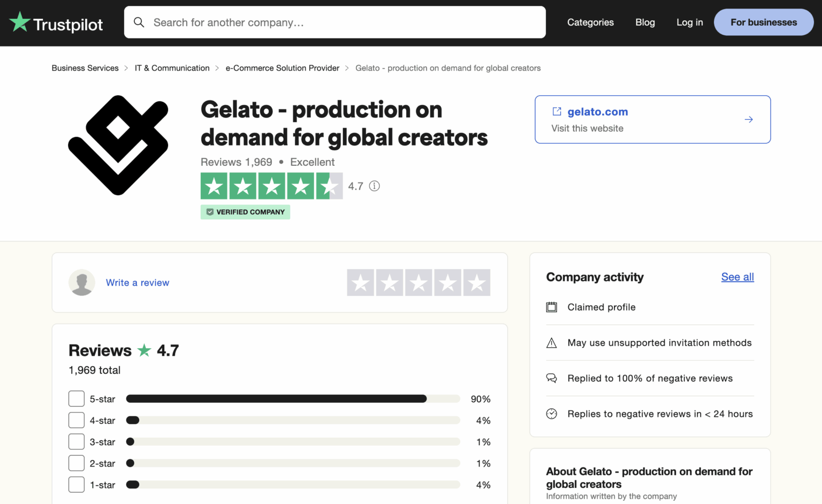Go to the Blog section
The image size is (822, 504).
coord(645,22)
